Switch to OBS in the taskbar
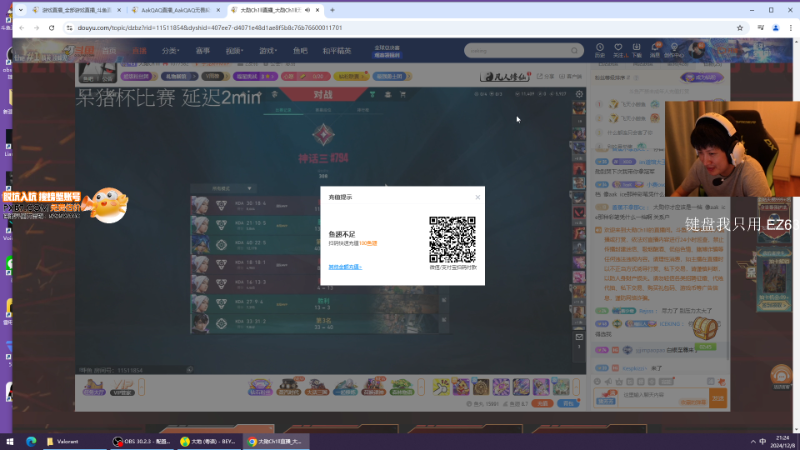This screenshot has height=450, width=800. tap(141, 442)
